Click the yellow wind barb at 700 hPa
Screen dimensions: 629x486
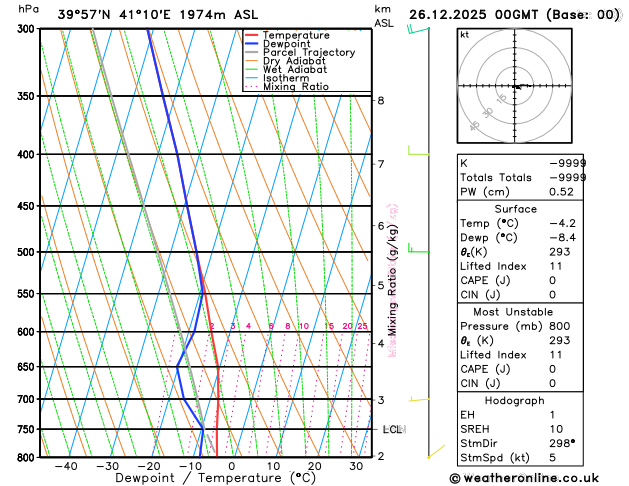coord(419,399)
